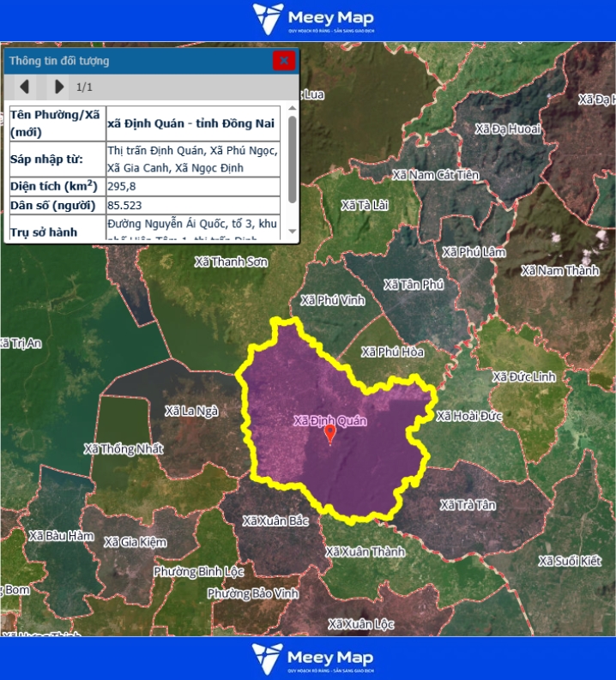Click the Meey Map logo in top banner
The width and height of the screenshot is (616, 680).
313,20
